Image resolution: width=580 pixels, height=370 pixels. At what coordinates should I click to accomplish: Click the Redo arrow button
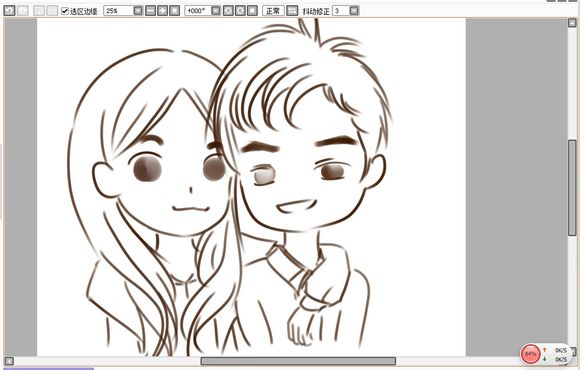[x=23, y=11]
